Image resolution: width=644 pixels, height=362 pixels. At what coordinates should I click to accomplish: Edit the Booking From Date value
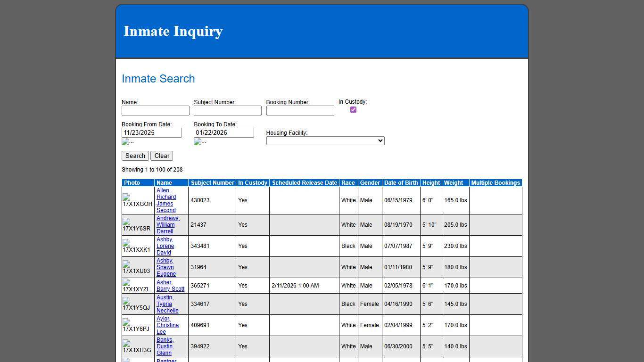coord(151,132)
